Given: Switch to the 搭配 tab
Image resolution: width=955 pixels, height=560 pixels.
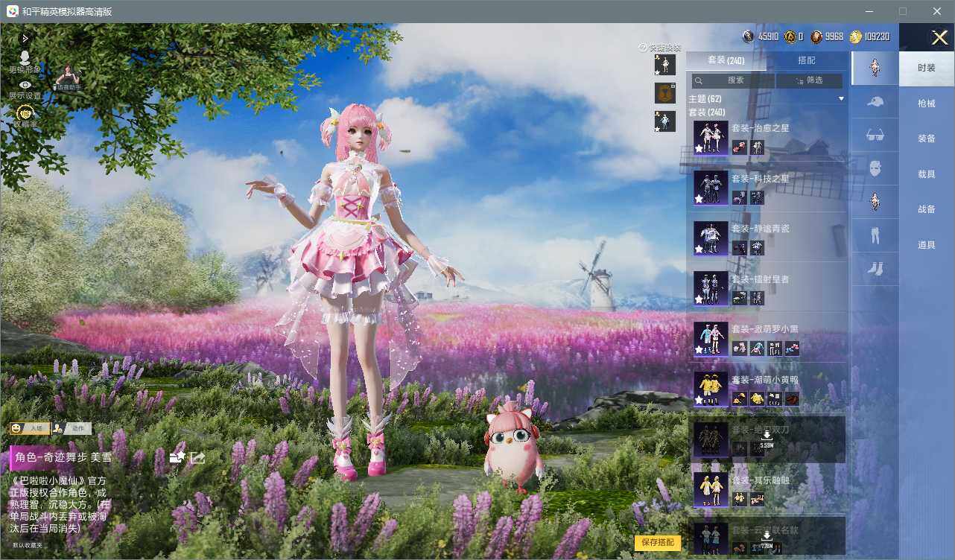Looking at the screenshot, I should 807,60.
